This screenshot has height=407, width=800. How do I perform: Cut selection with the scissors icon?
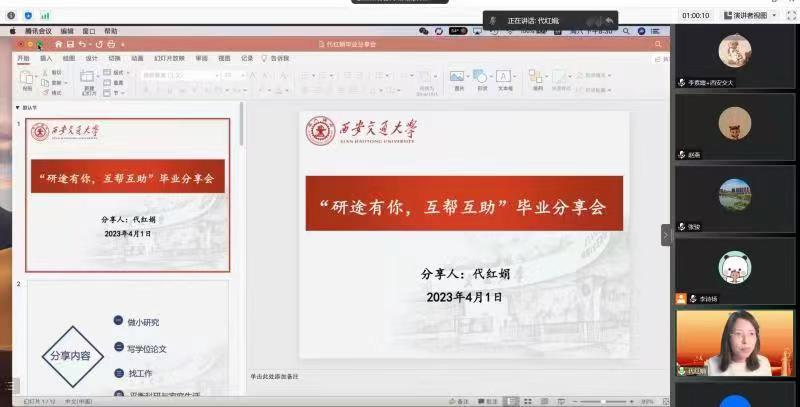point(45,73)
